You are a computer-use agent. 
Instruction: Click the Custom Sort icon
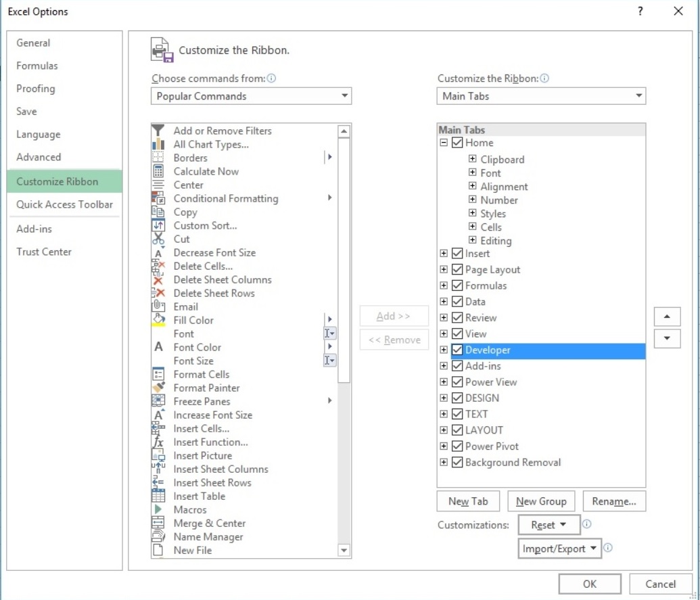(x=158, y=225)
